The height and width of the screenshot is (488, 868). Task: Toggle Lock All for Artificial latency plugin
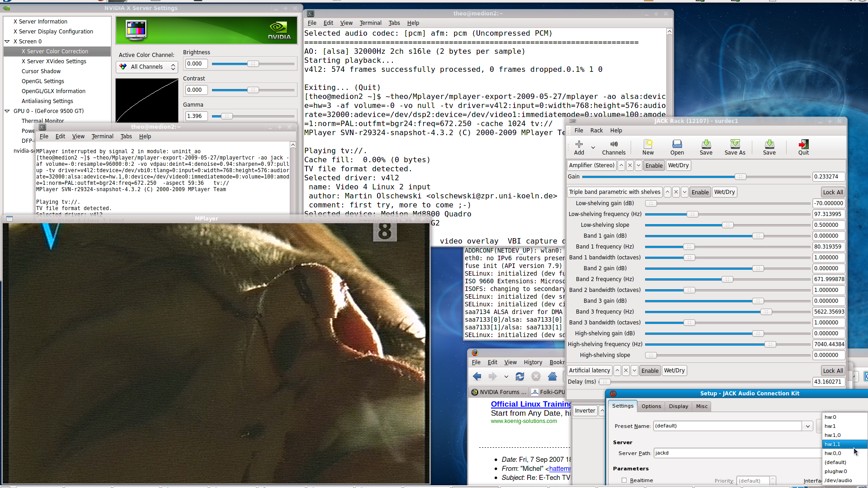(x=833, y=371)
